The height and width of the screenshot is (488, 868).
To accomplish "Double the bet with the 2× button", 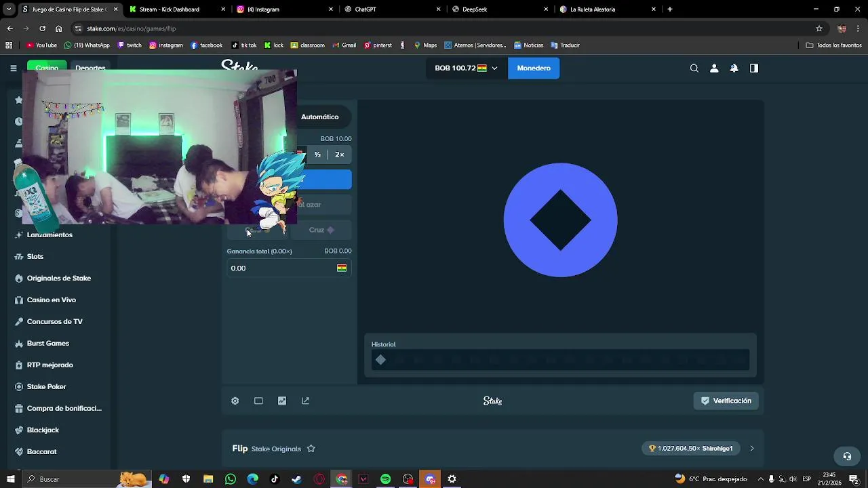I will point(339,155).
